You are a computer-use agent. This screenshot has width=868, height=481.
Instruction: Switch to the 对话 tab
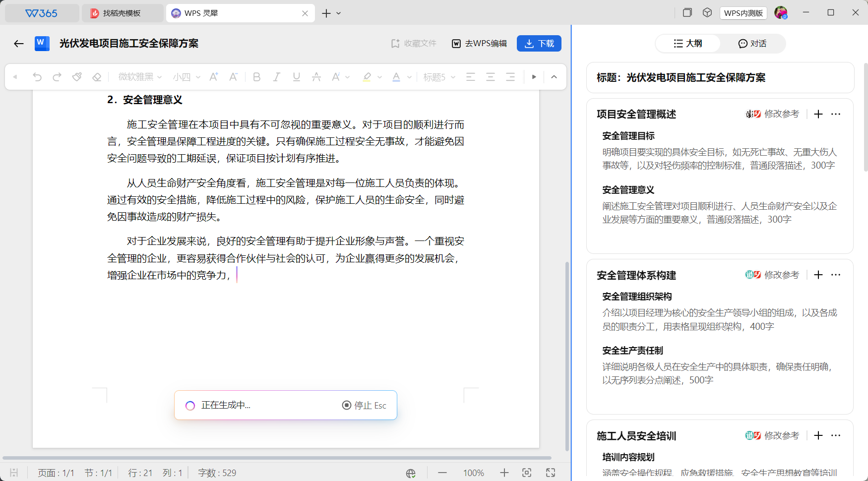pos(752,44)
